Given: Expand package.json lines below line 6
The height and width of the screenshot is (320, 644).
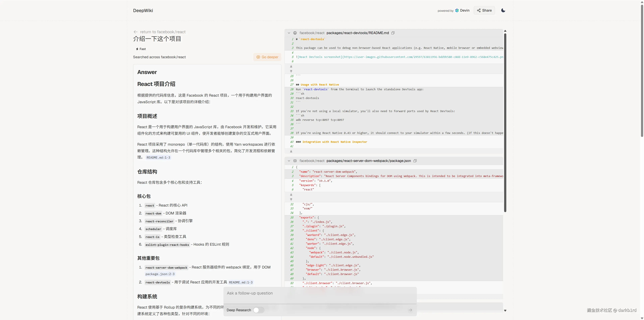Looking at the screenshot, I should [x=291, y=194].
